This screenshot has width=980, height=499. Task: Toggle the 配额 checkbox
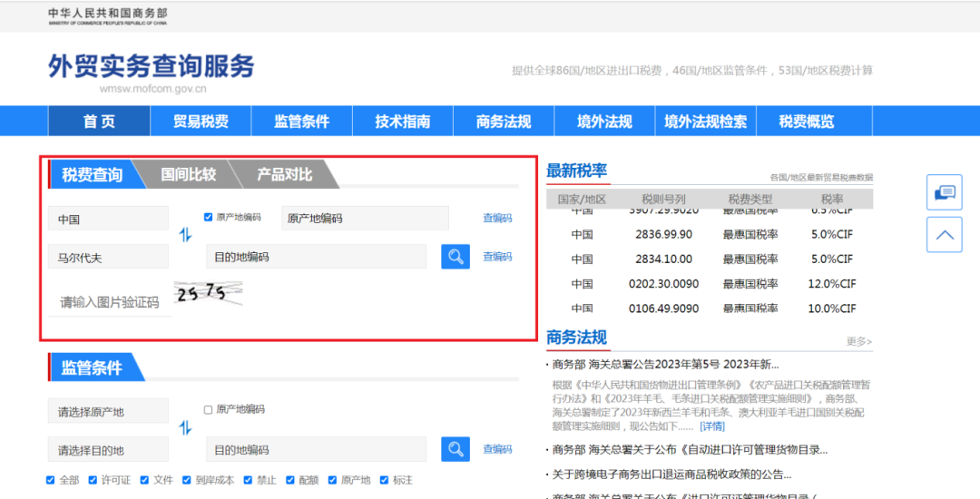click(x=290, y=480)
